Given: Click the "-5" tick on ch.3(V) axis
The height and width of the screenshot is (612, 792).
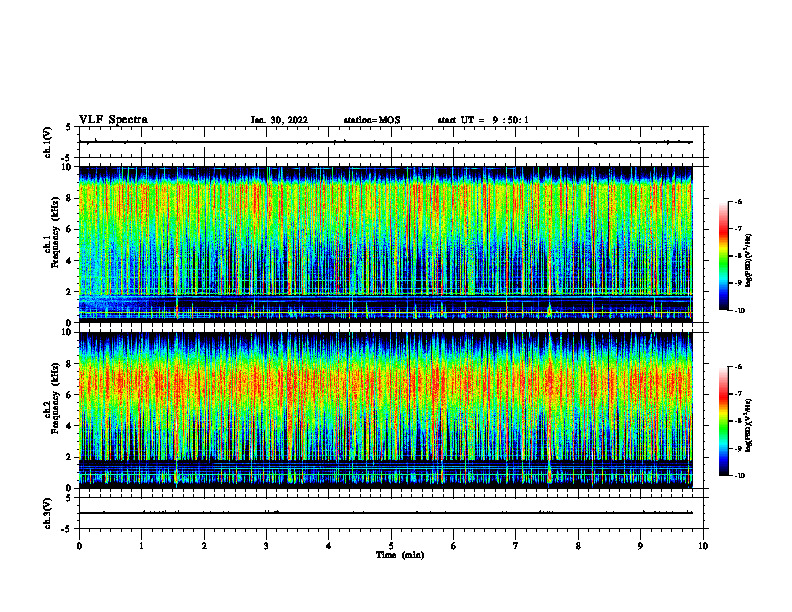Looking at the screenshot, I should click(67, 529).
